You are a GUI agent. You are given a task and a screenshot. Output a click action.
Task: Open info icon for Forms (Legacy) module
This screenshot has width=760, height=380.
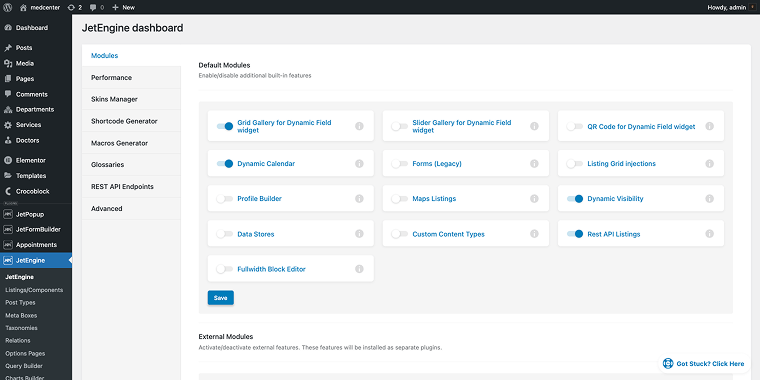(534, 163)
